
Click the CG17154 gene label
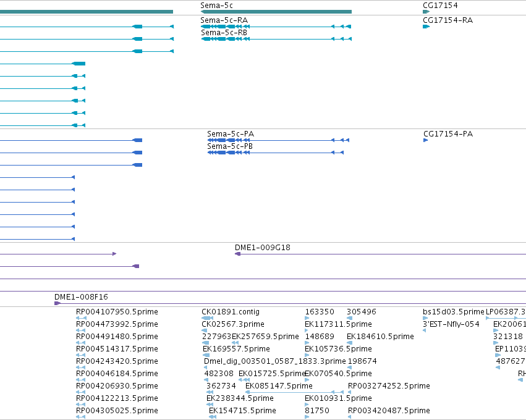pyautogui.click(x=440, y=6)
